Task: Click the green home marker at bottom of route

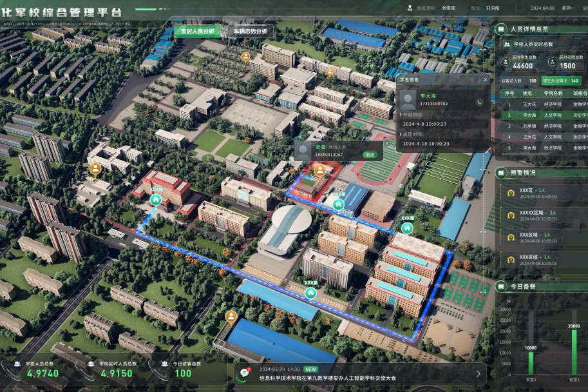Action: click(310, 293)
